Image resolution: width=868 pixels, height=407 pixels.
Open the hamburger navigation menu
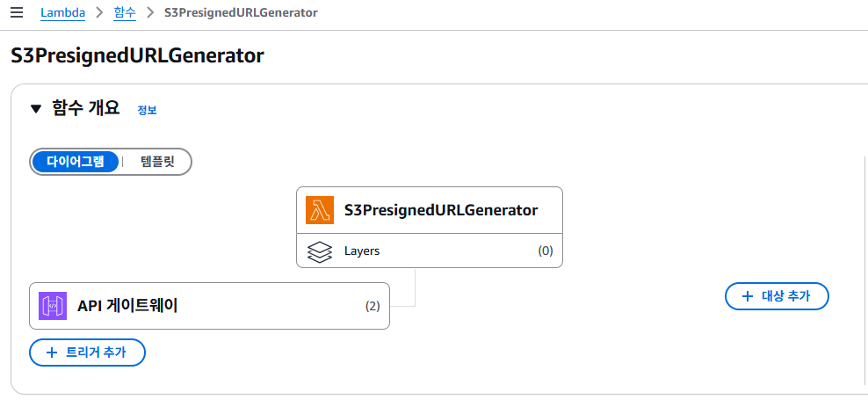[17, 12]
